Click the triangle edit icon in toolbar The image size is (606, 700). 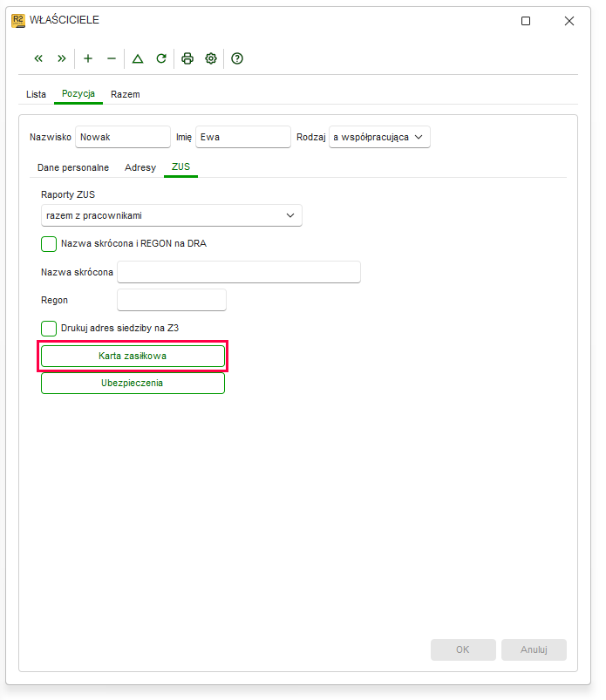click(138, 58)
